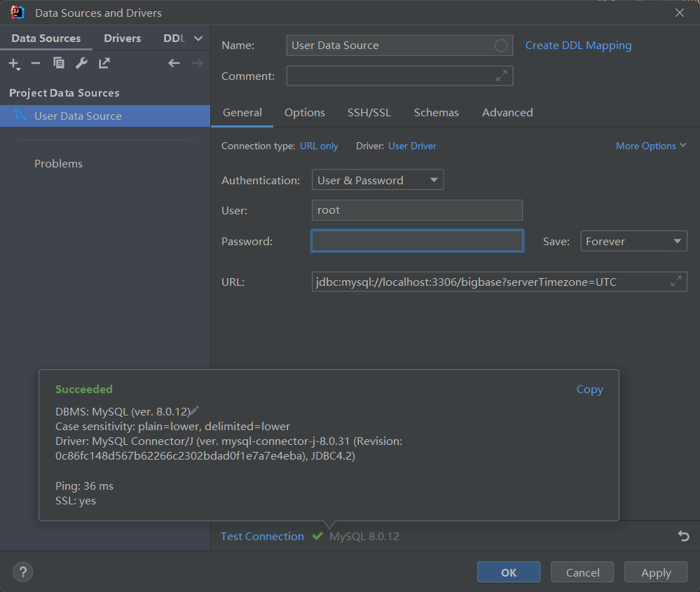Screen dimensions: 700x592
Task: Click the Case sensitivity line in the result
Action: coord(173,427)
